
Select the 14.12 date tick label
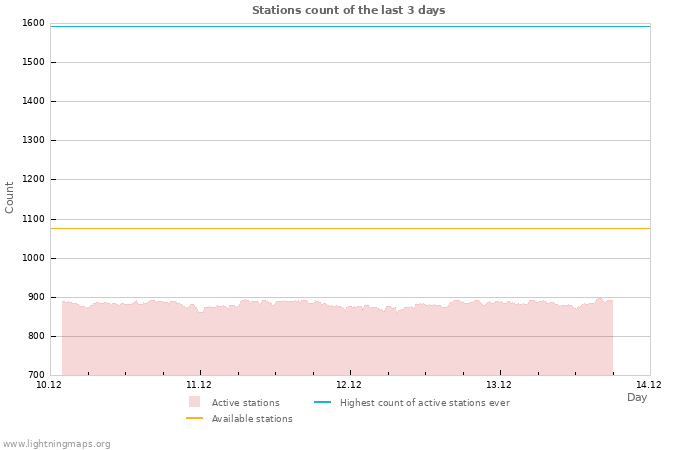(649, 385)
